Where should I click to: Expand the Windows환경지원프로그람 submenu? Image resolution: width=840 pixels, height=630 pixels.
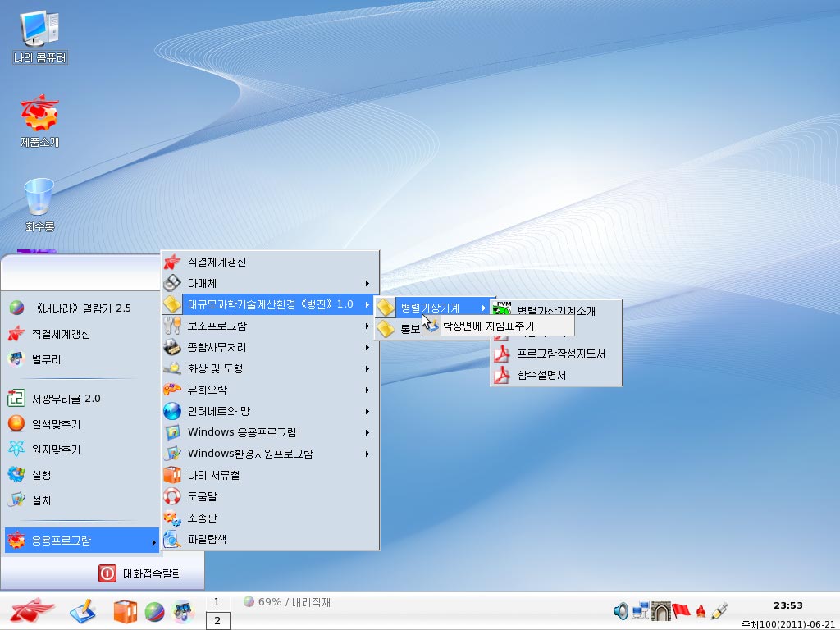pyautogui.click(x=269, y=454)
